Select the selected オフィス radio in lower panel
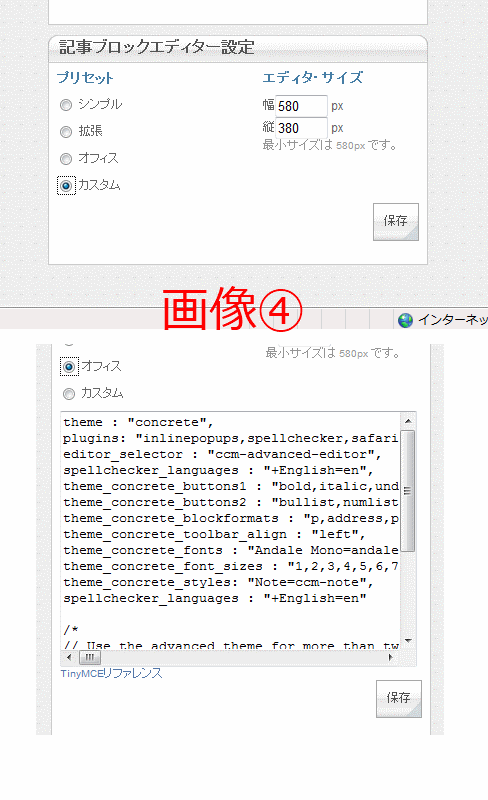Viewport: 488px width, 800px height. click(69, 367)
